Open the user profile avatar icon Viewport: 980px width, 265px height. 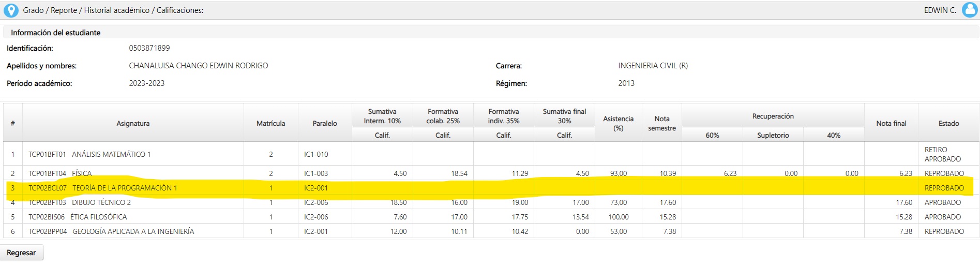(x=969, y=10)
